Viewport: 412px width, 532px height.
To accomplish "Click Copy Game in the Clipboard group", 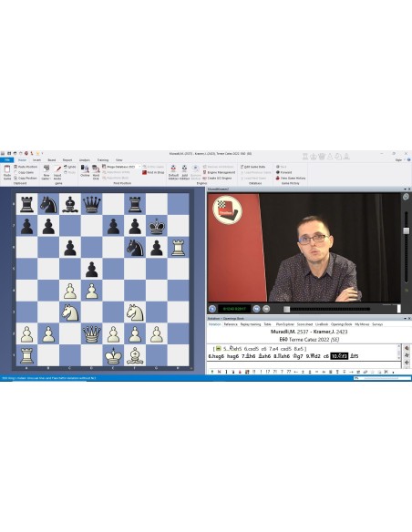I will click(x=24, y=172).
